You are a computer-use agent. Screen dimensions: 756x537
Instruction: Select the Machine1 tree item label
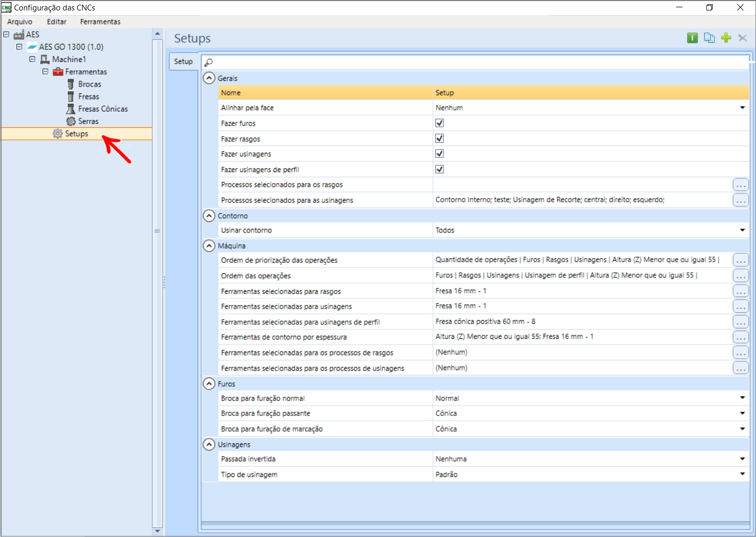click(69, 59)
